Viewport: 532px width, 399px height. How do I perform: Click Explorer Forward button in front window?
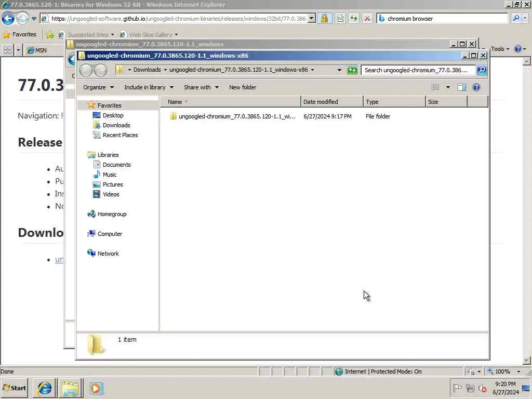[100, 70]
